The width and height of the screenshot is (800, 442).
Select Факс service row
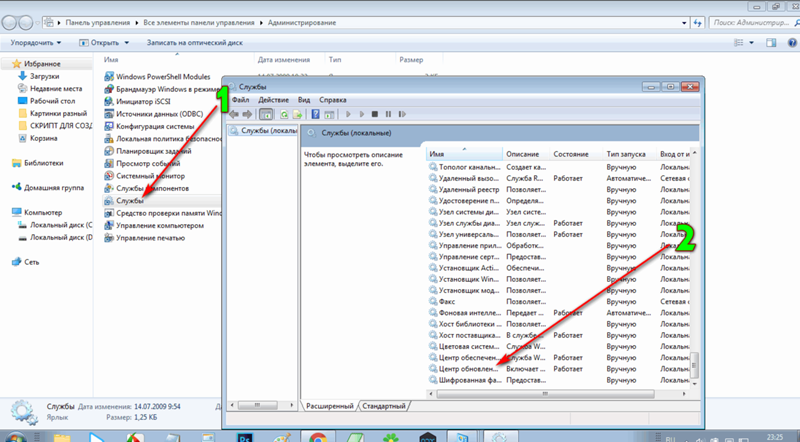(559, 302)
